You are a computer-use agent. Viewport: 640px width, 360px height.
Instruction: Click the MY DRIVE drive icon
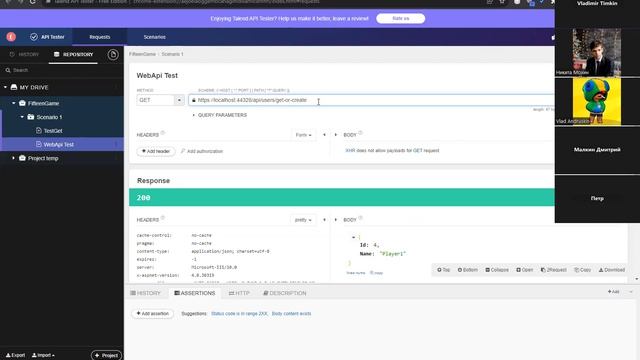point(14,87)
